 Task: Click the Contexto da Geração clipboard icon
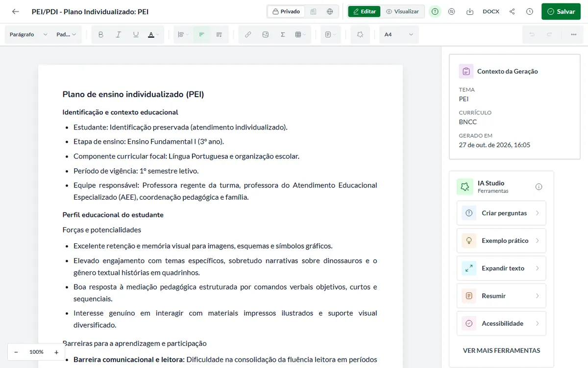466,71
